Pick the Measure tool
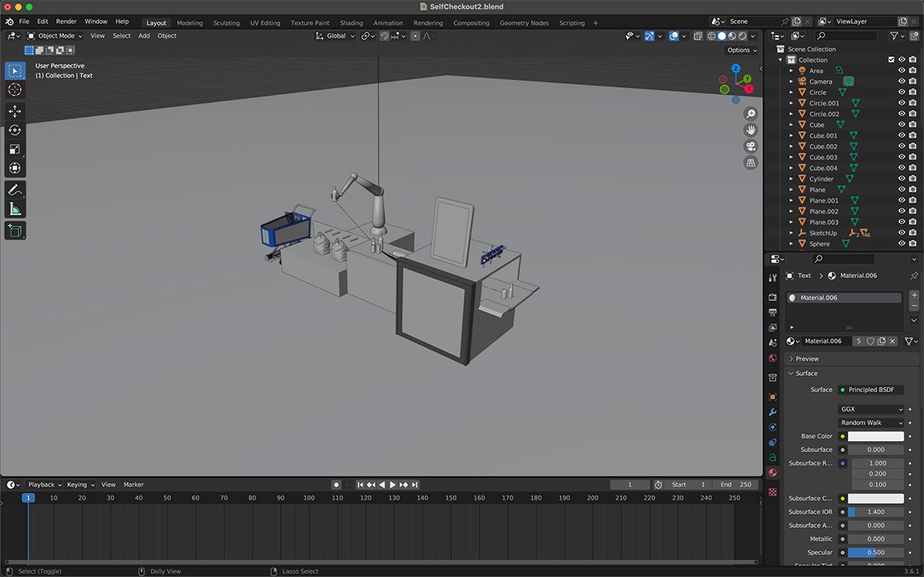 [x=15, y=209]
